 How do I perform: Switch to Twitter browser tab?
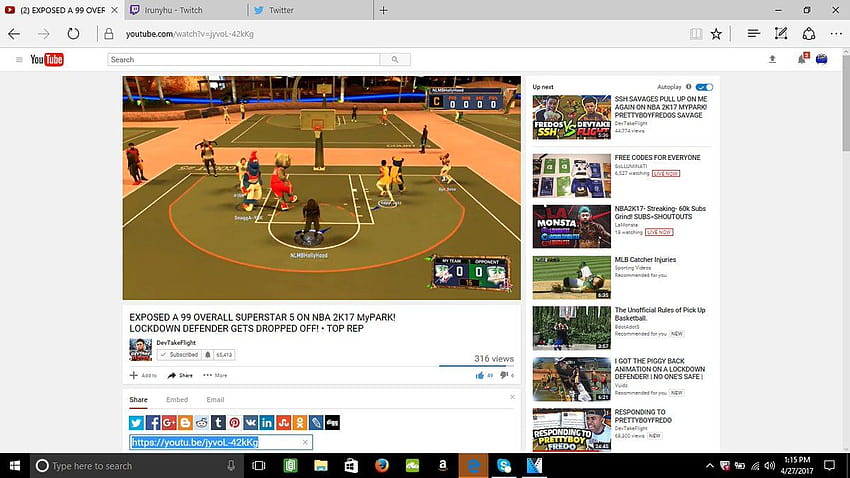(311, 10)
